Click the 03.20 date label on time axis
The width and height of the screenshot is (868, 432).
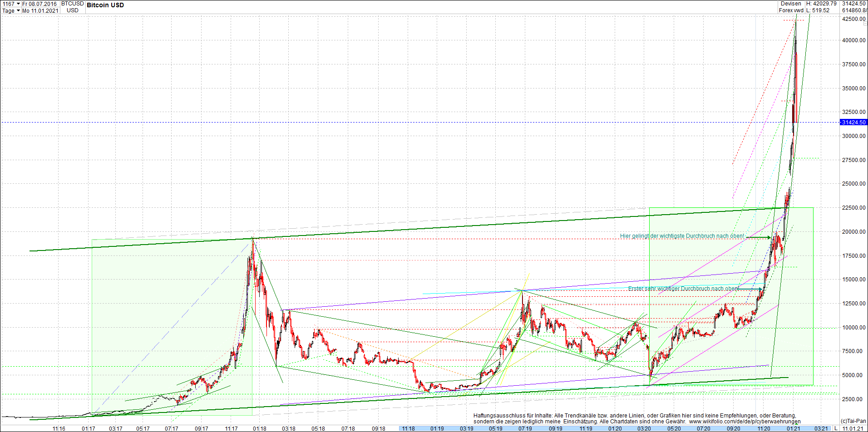click(644, 428)
